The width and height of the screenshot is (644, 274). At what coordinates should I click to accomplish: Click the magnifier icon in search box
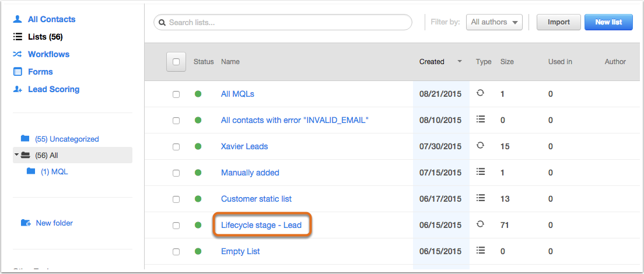(x=162, y=22)
